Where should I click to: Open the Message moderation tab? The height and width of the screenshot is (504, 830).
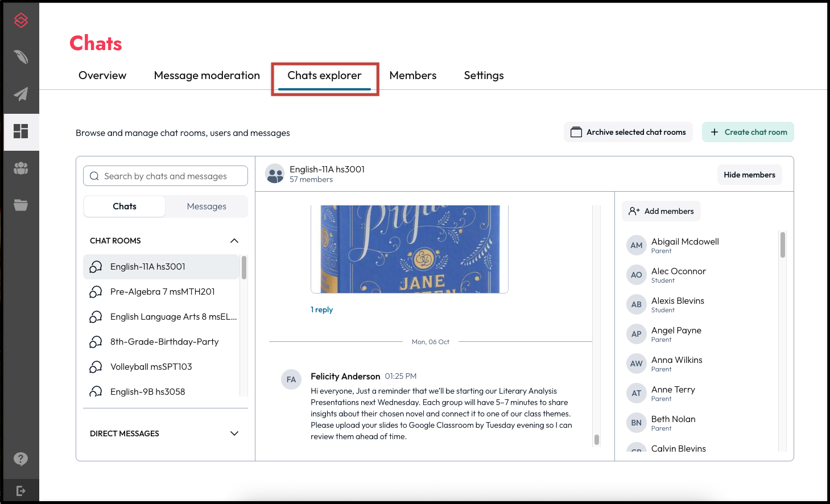207,76
